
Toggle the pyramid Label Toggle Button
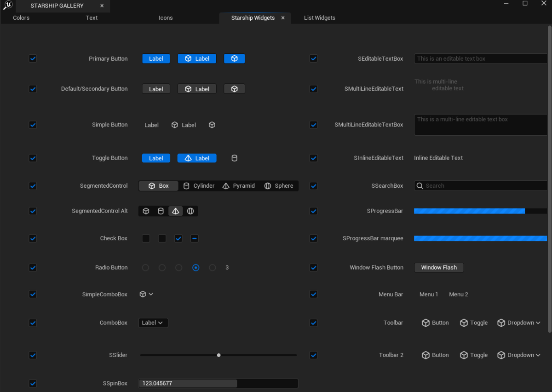pyautogui.click(x=197, y=158)
